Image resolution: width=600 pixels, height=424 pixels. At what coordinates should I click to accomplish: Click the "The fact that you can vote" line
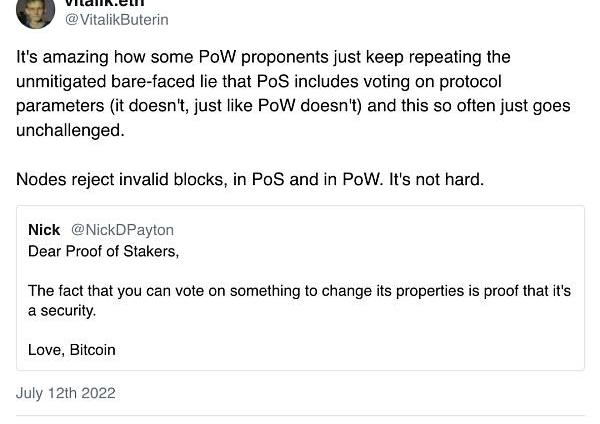[x=299, y=291]
